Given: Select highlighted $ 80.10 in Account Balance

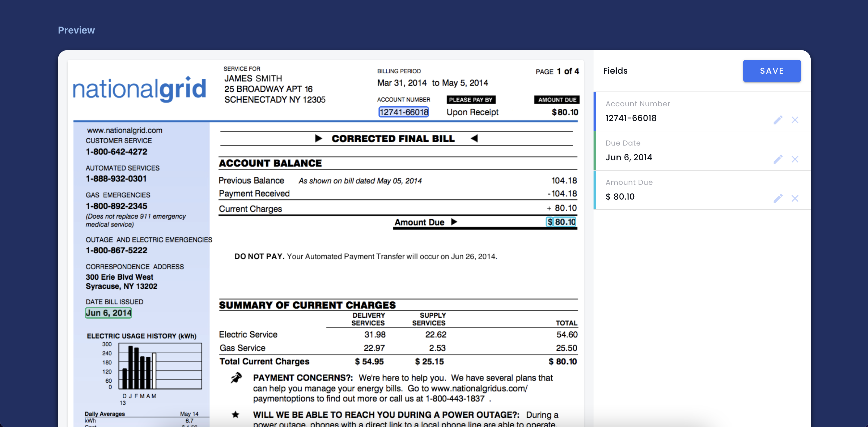Looking at the screenshot, I should [561, 222].
